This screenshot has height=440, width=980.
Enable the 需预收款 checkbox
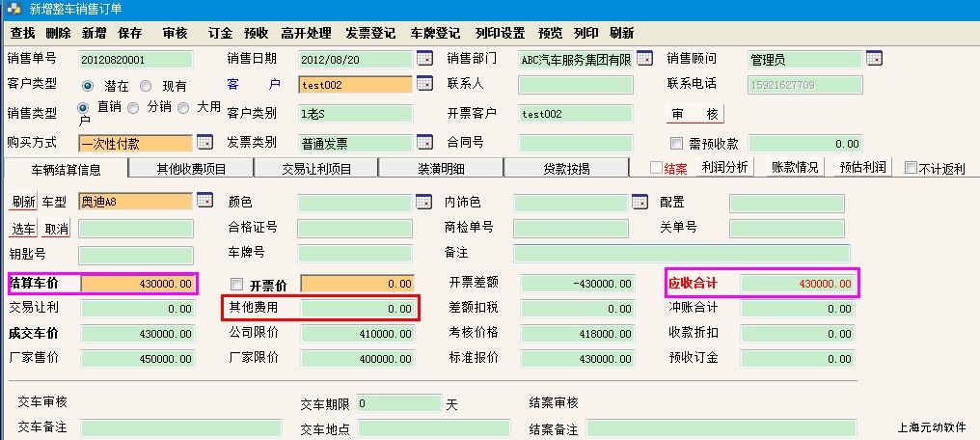[676, 144]
